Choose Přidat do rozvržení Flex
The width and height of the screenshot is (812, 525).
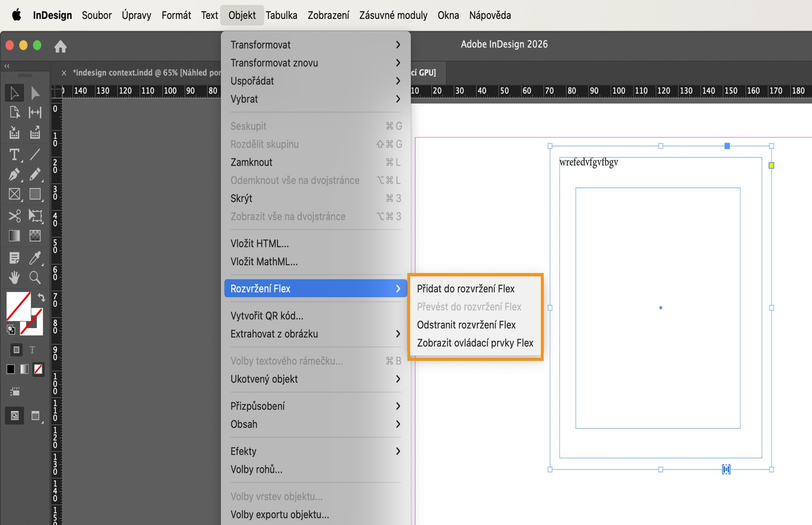coord(466,289)
